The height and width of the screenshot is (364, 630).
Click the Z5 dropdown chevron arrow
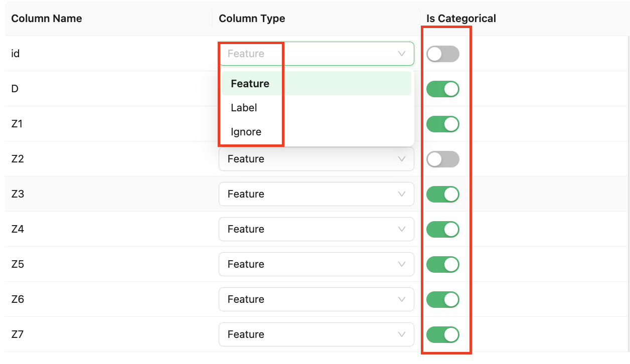coord(401,264)
